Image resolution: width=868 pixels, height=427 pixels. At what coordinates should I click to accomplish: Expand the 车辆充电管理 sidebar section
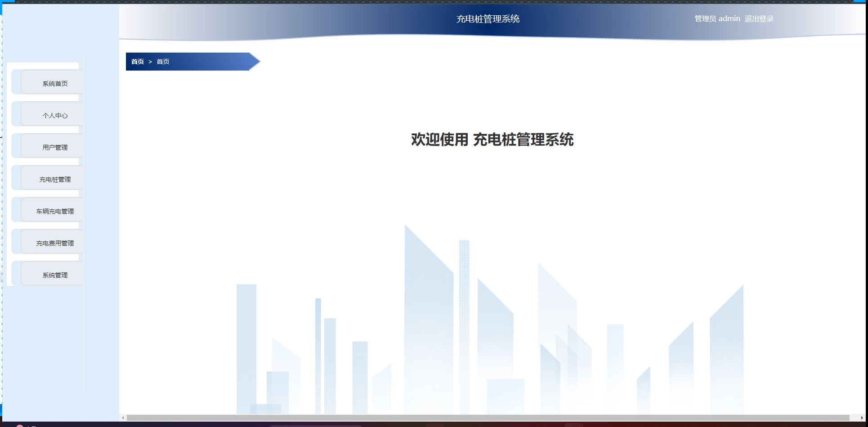coord(55,211)
